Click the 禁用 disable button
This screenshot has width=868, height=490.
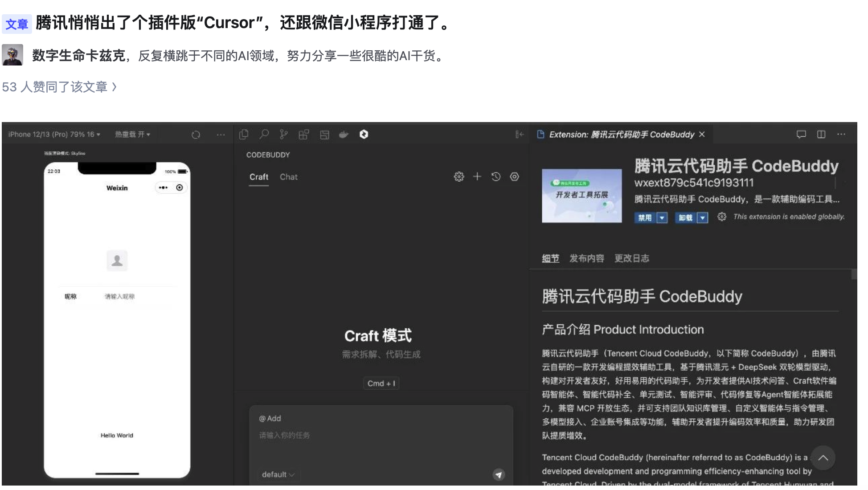coord(645,218)
